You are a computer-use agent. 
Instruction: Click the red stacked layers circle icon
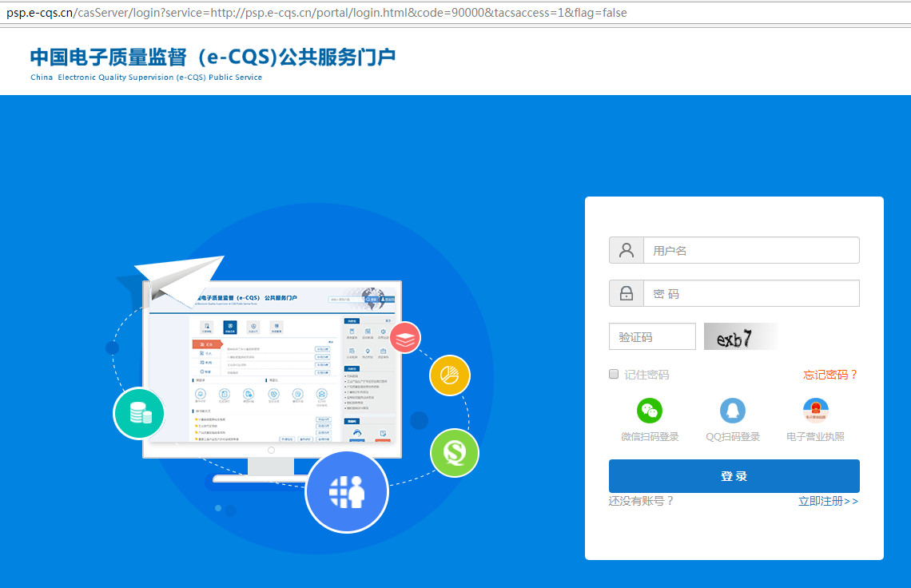[405, 338]
